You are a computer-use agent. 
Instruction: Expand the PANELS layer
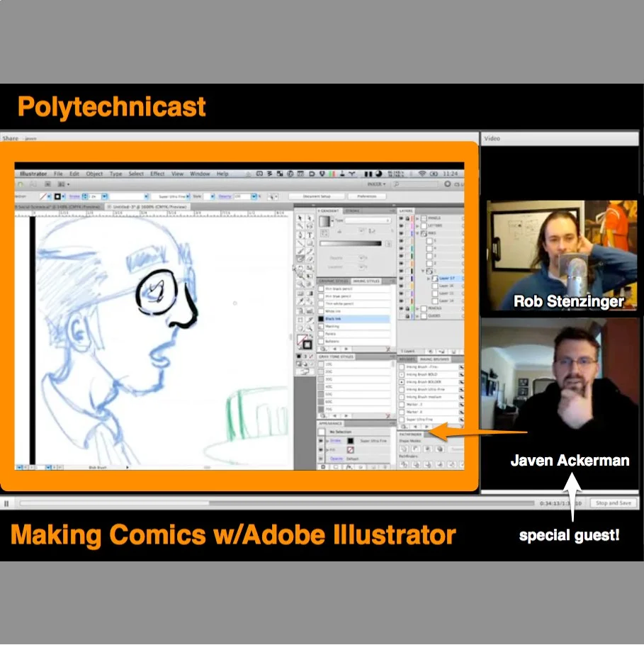pos(418,218)
